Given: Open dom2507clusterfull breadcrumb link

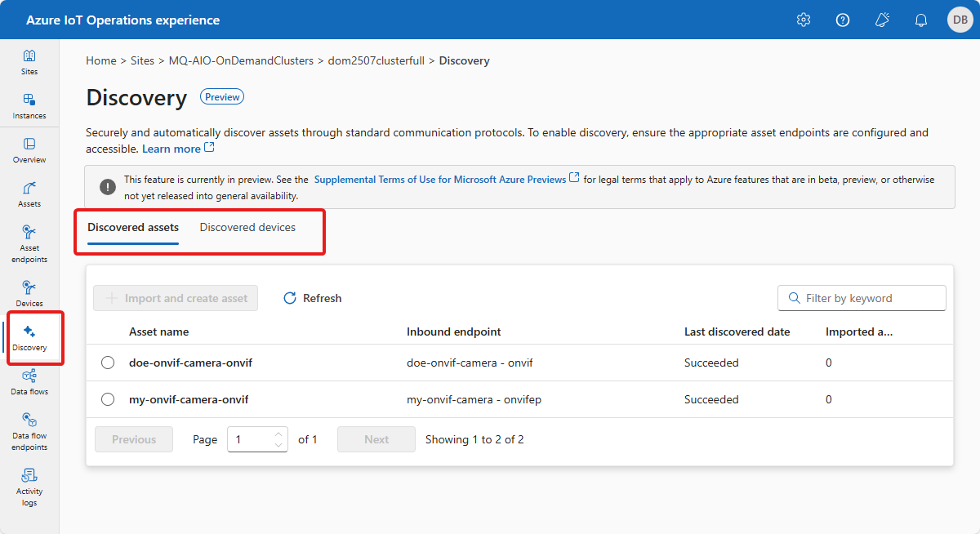Looking at the screenshot, I should (x=376, y=60).
